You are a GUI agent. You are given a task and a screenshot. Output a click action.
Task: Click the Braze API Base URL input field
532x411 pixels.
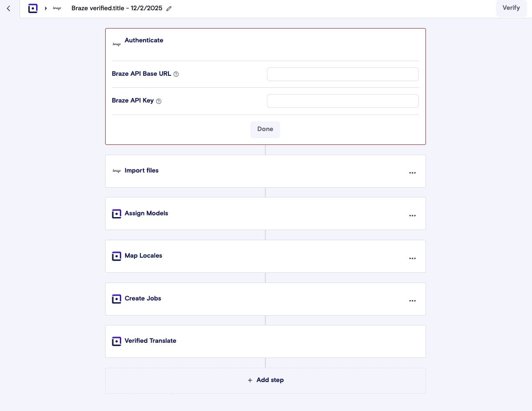coord(343,74)
